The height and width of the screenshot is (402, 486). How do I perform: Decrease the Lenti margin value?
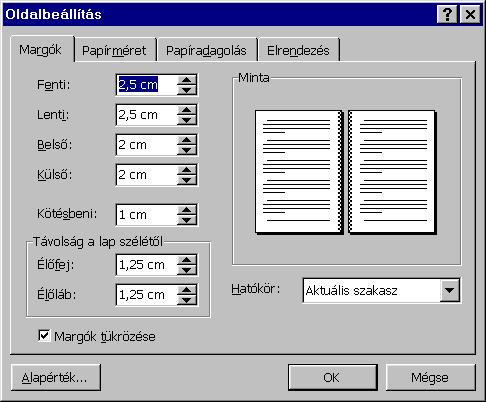point(187,120)
